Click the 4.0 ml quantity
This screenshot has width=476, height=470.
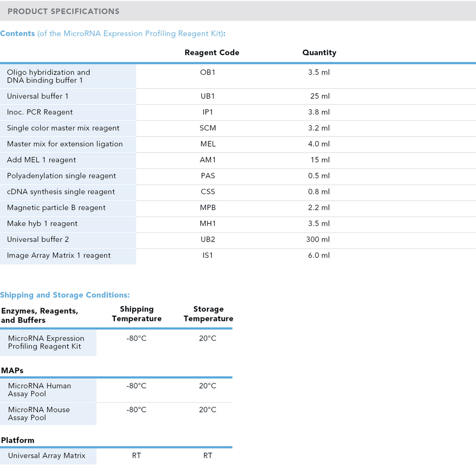pos(319,144)
